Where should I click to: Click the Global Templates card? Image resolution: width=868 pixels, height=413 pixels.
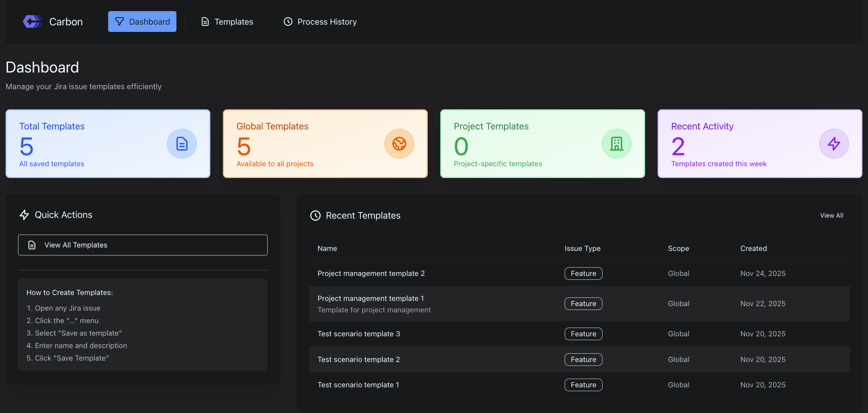pyautogui.click(x=325, y=143)
